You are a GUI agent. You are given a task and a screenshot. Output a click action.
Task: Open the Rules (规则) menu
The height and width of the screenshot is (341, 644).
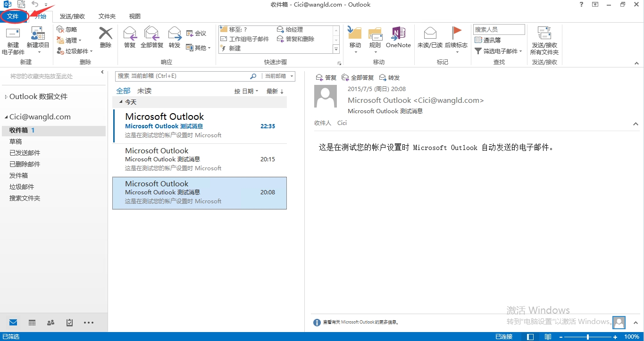click(375, 40)
